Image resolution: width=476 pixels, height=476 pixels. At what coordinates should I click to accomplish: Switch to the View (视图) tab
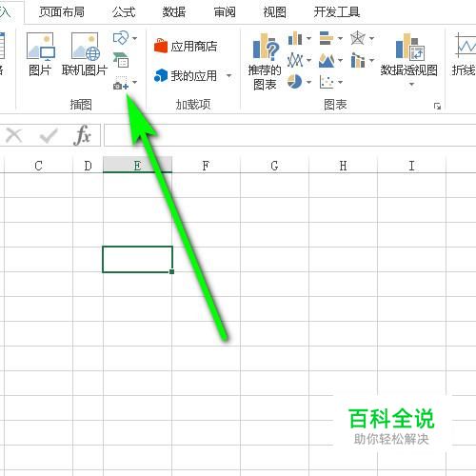point(274,12)
